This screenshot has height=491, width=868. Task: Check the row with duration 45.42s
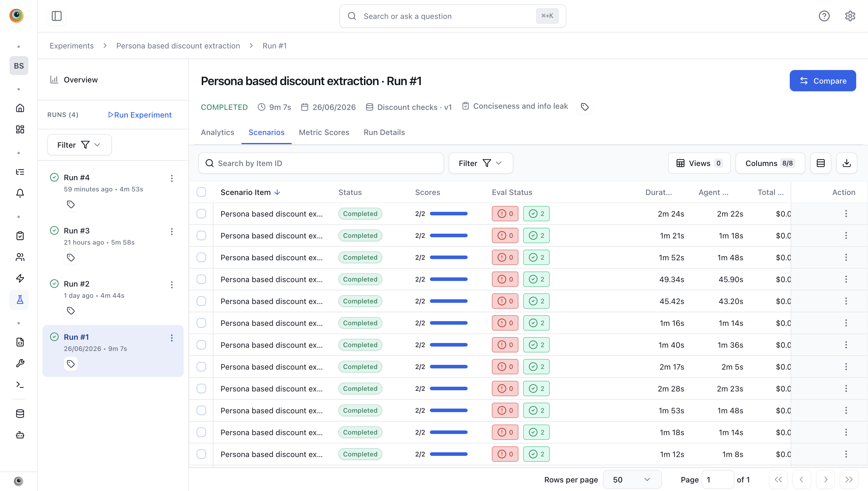coord(201,301)
